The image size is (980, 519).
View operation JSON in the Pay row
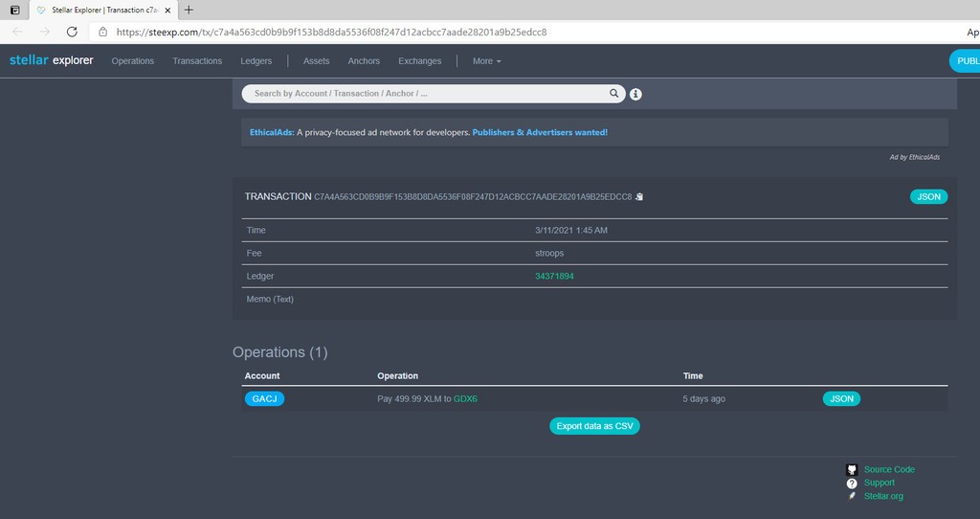[x=841, y=398]
